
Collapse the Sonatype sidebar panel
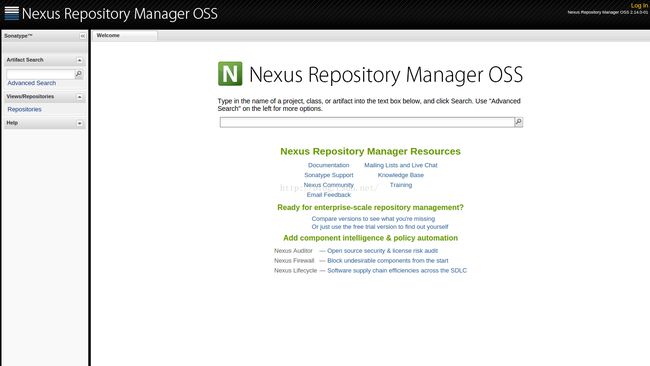(82, 36)
